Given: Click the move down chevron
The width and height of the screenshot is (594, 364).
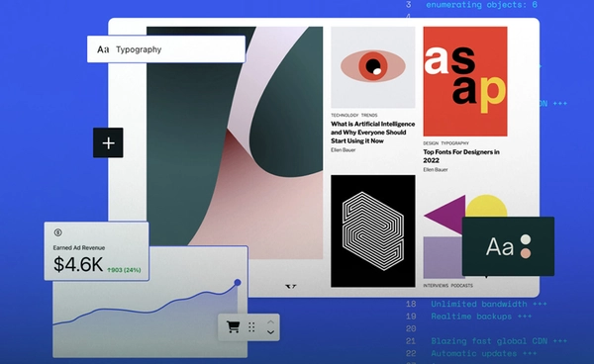Looking at the screenshot, I should (270, 332).
